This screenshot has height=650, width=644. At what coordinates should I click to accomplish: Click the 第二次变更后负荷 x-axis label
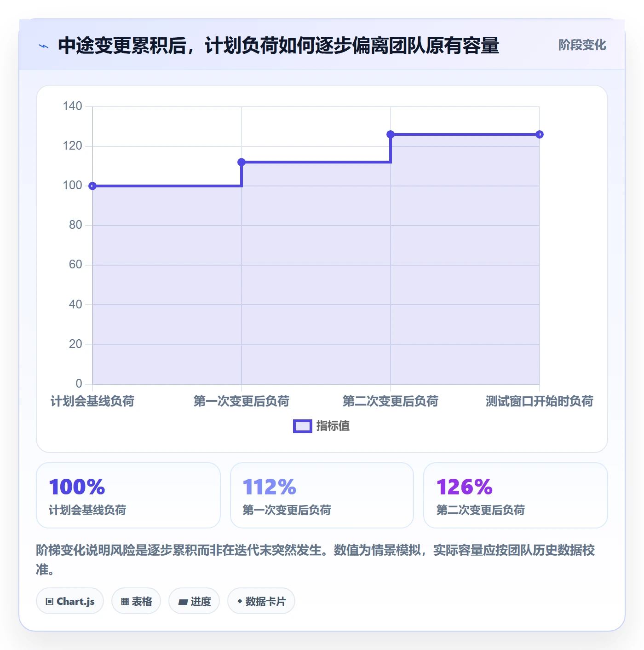[391, 401]
